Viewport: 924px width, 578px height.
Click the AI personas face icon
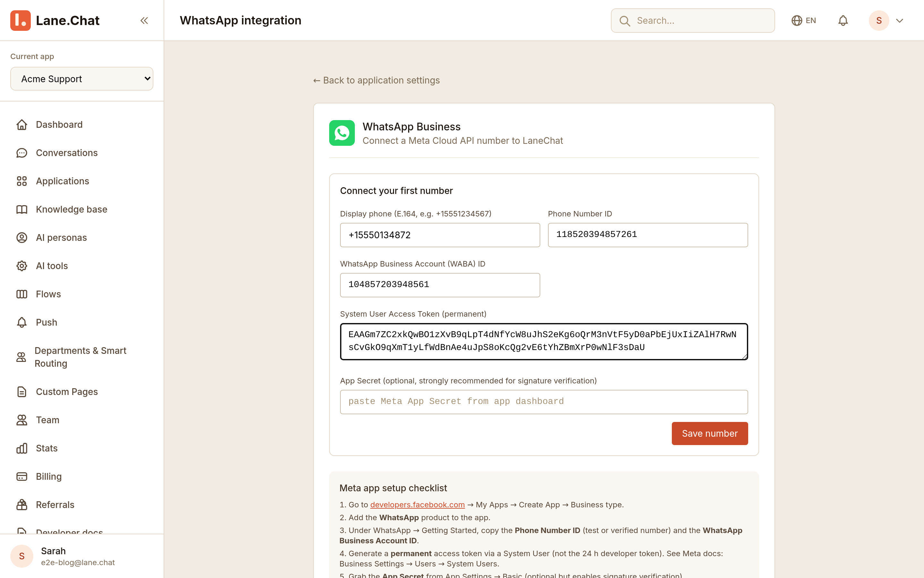tap(22, 238)
